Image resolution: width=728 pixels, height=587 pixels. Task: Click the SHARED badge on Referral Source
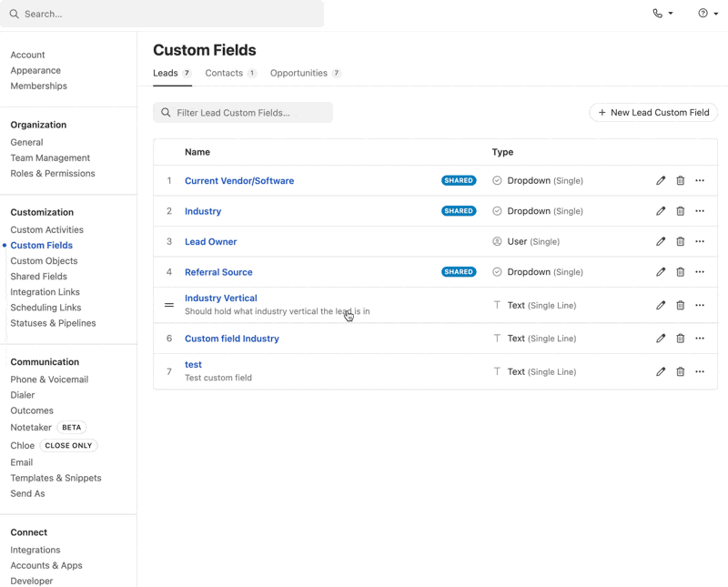[x=459, y=272]
